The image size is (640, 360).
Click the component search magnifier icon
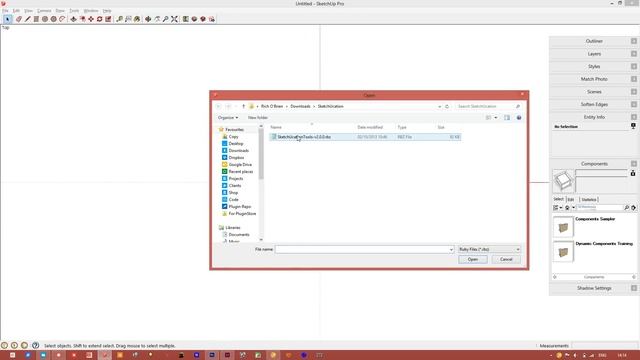click(x=627, y=208)
